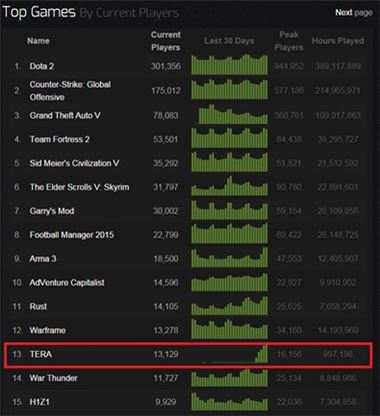The image size is (380, 416).
Task: Open the TERA game entry
Action: (x=41, y=354)
